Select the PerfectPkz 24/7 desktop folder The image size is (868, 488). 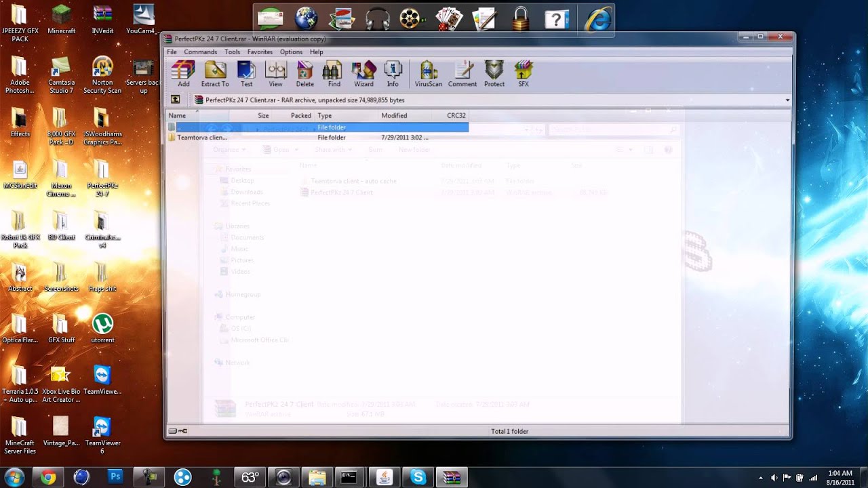(102, 178)
